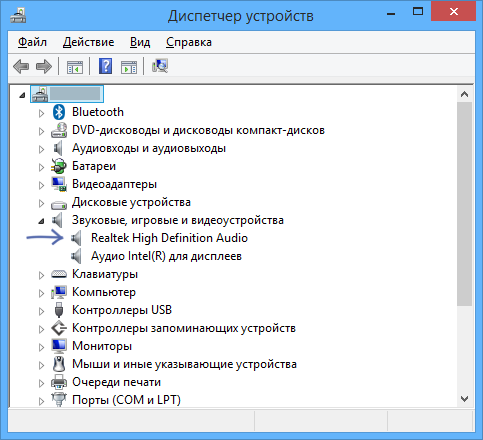Click the scrollbar down arrow
Image resolution: width=483 pixels, height=440 pixels.
464,399
